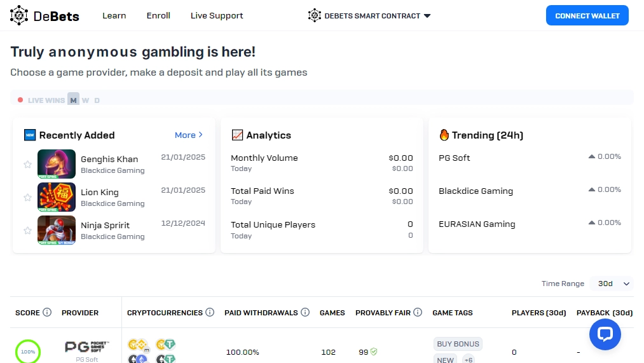Open Provably Fair info icon

pos(418,312)
